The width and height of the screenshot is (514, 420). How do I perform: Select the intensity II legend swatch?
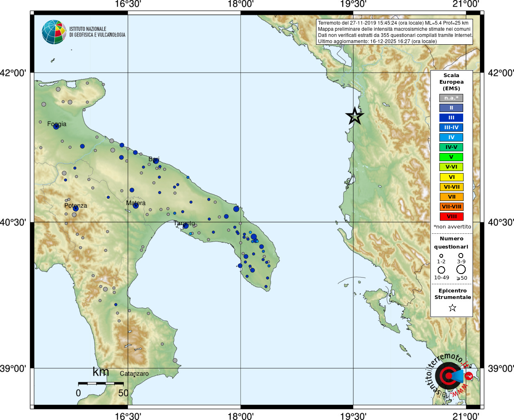[451, 108]
